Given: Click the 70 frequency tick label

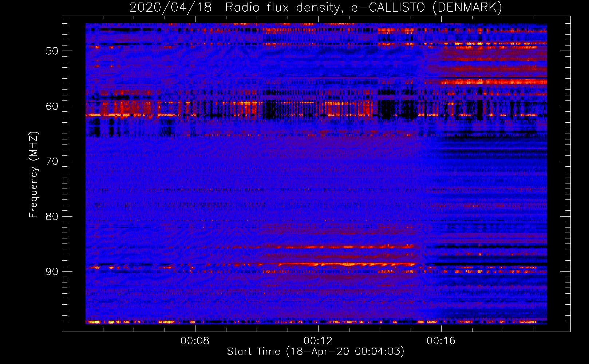Looking at the screenshot, I should click(x=52, y=161).
